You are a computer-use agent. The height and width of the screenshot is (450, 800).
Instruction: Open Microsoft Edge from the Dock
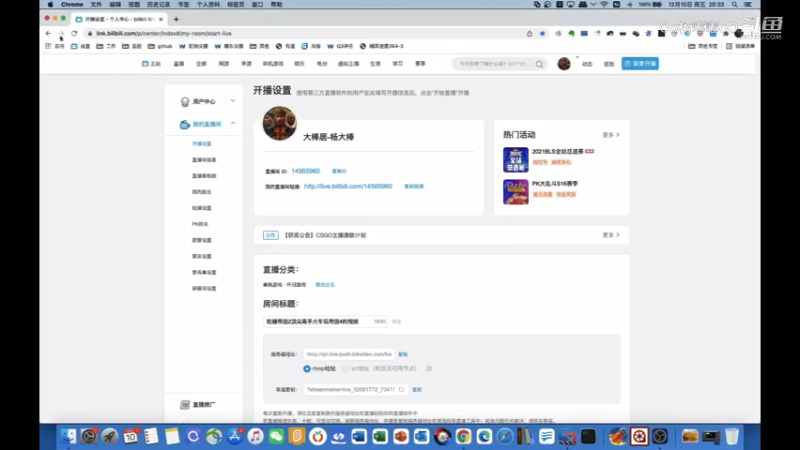[484, 436]
